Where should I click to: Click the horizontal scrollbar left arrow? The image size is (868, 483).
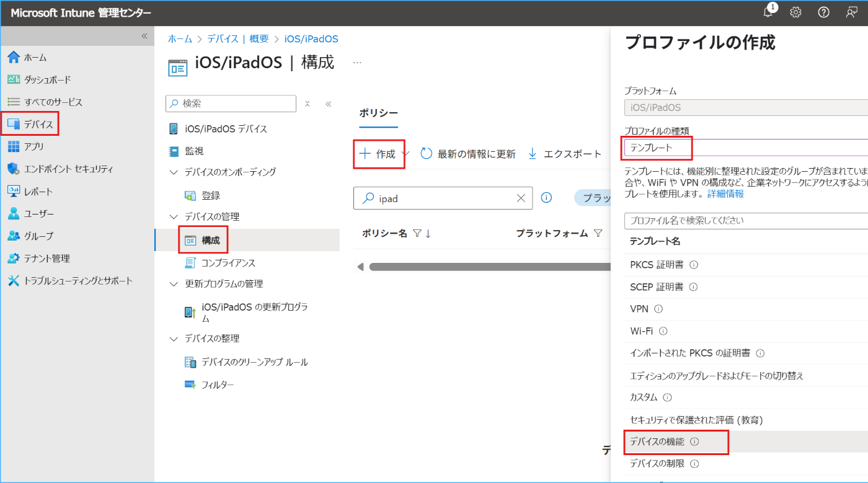pyautogui.click(x=360, y=267)
